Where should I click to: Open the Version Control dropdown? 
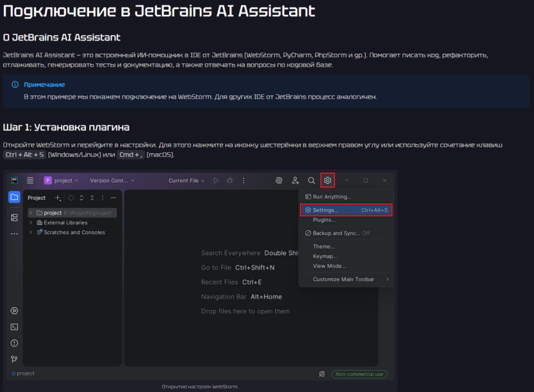click(x=112, y=180)
